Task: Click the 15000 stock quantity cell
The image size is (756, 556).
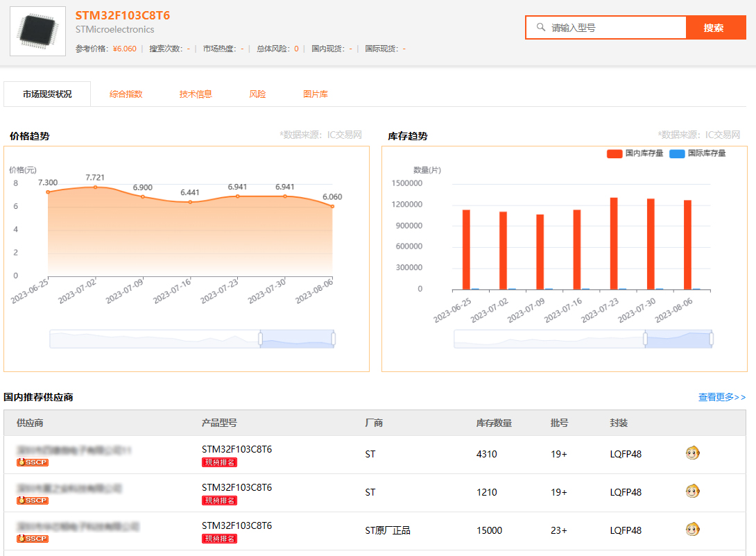Action: click(490, 530)
